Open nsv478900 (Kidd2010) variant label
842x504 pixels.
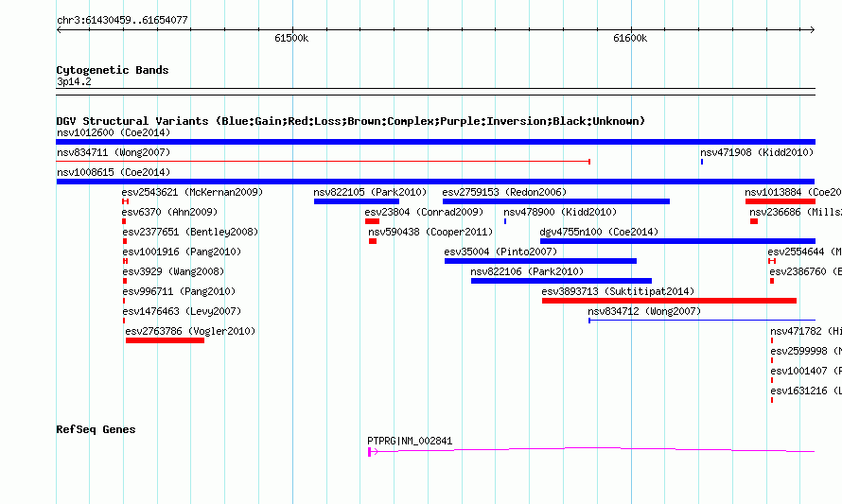[560, 212]
